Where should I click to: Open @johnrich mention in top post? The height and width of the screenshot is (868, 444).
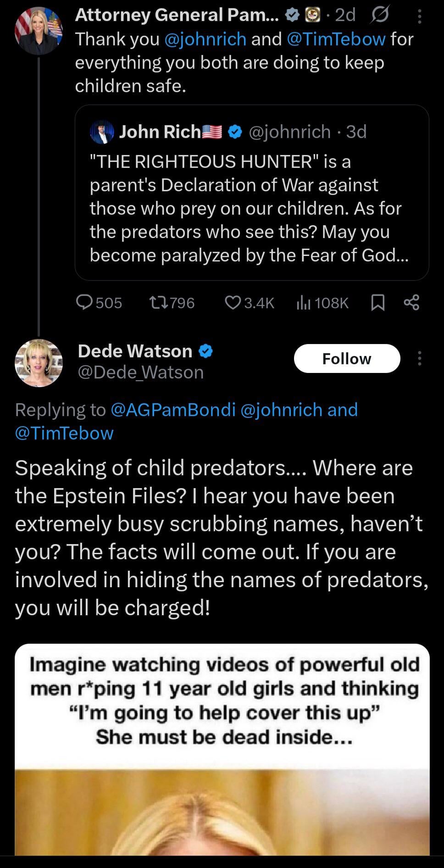(x=205, y=39)
